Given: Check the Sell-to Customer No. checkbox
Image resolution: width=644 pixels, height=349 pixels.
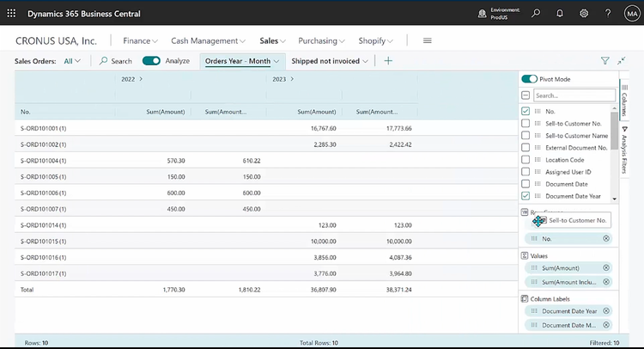Looking at the screenshot, I should click(x=526, y=123).
